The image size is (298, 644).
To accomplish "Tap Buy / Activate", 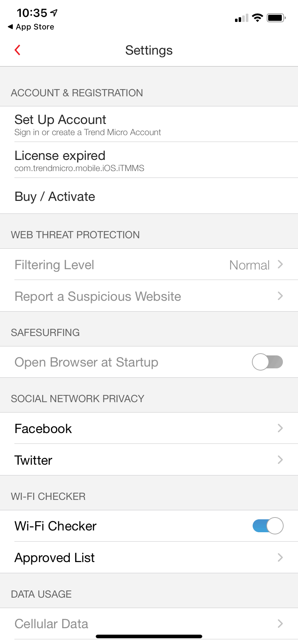I will click(x=55, y=197).
